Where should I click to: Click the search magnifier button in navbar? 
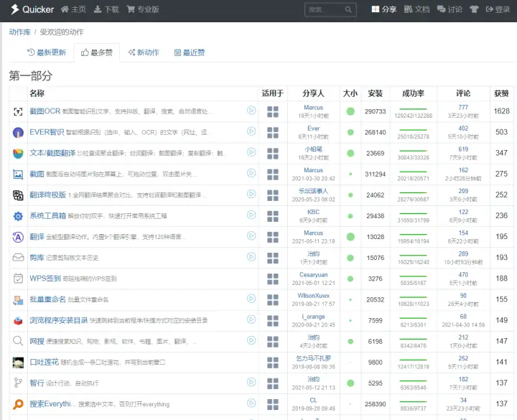(x=348, y=9)
